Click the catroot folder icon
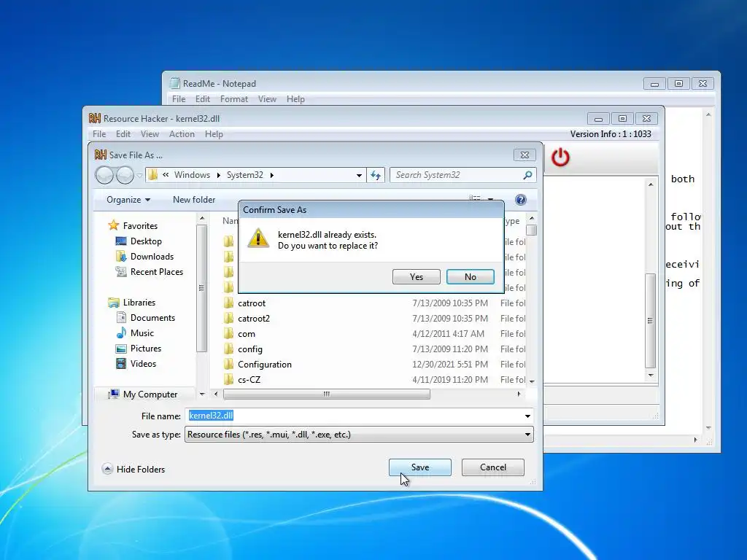 [x=228, y=303]
